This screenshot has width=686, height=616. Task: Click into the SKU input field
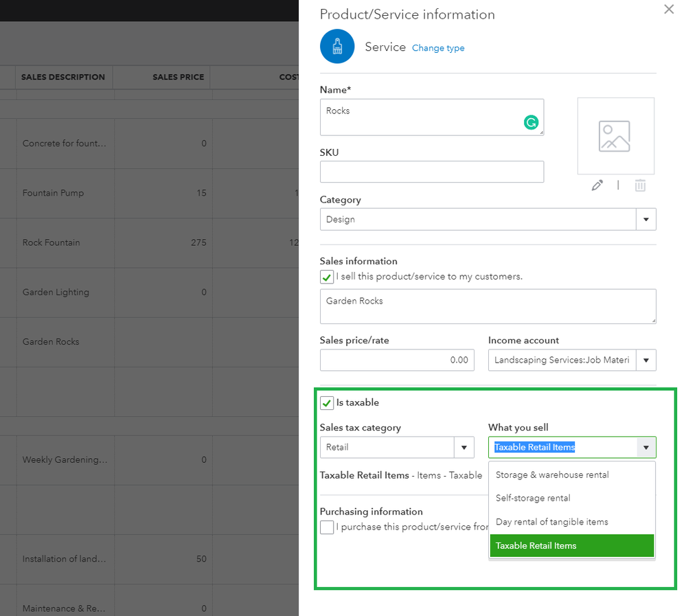(x=431, y=172)
